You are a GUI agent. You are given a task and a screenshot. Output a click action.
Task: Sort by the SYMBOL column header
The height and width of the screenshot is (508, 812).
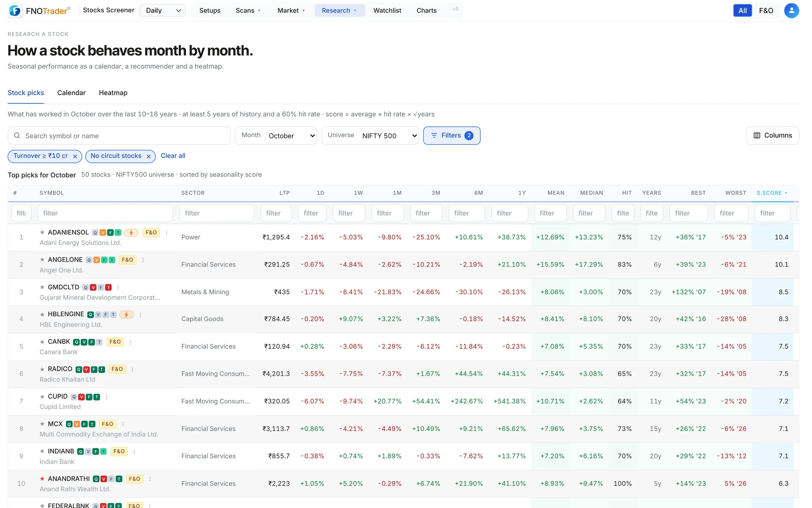(x=52, y=193)
